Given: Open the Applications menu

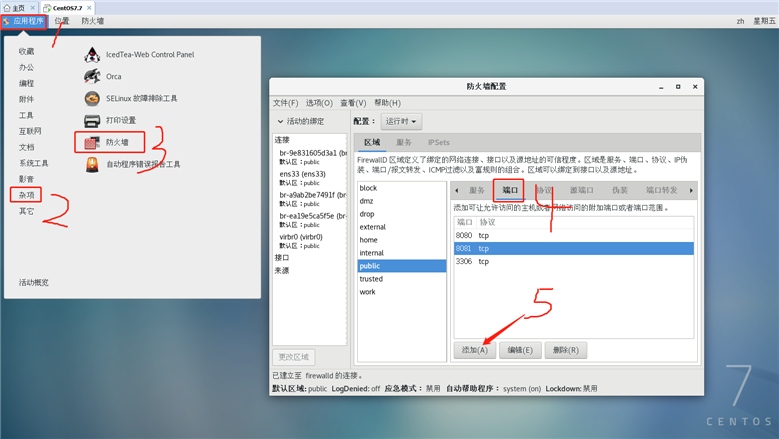Looking at the screenshot, I should [24, 21].
